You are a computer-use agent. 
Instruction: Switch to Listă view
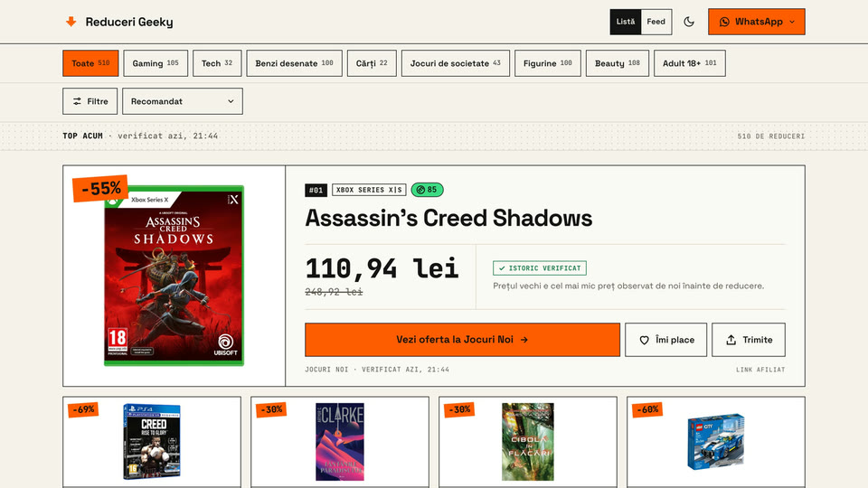[626, 22]
